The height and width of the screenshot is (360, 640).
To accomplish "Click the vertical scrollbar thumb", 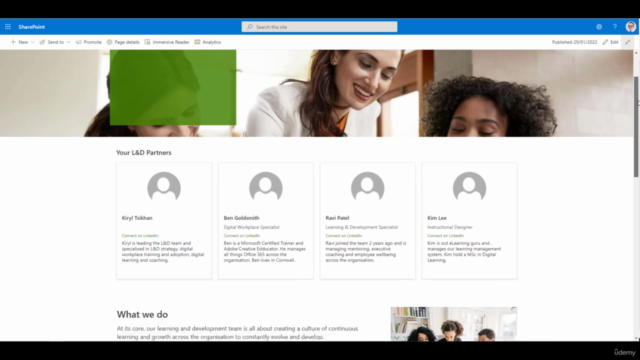I will (636, 127).
